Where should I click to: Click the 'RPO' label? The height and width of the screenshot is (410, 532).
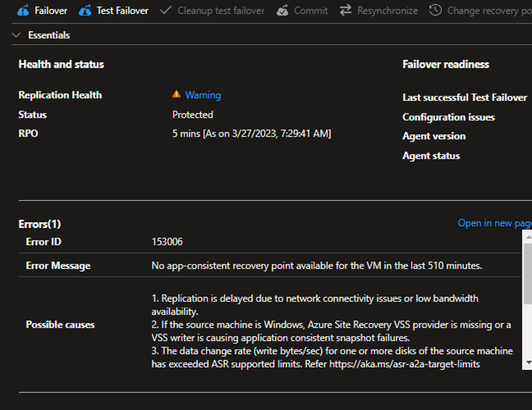click(x=28, y=133)
